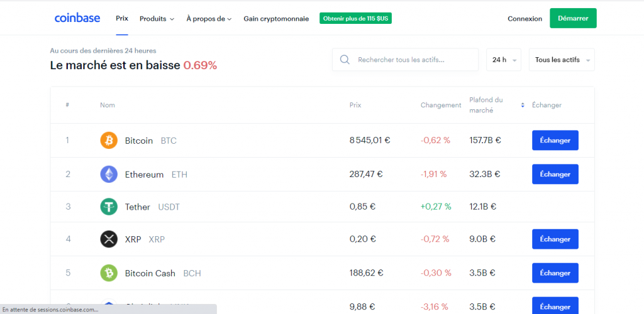Click market cap 9.0B €
The width and height of the screenshot is (644, 314).
coord(482,239)
